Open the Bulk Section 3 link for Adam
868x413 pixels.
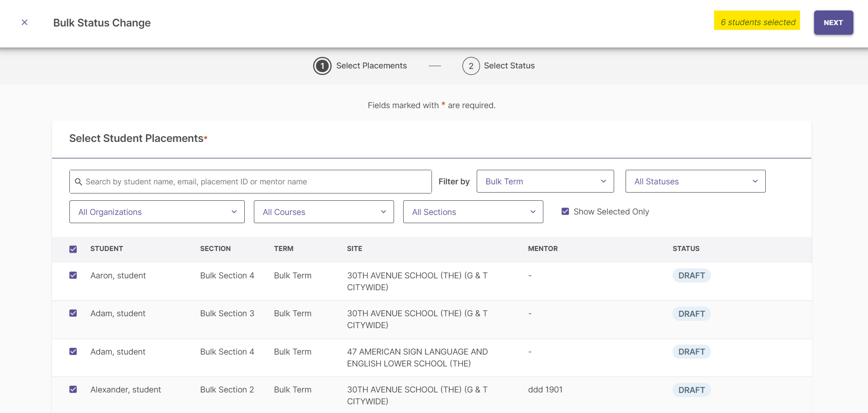(227, 314)
